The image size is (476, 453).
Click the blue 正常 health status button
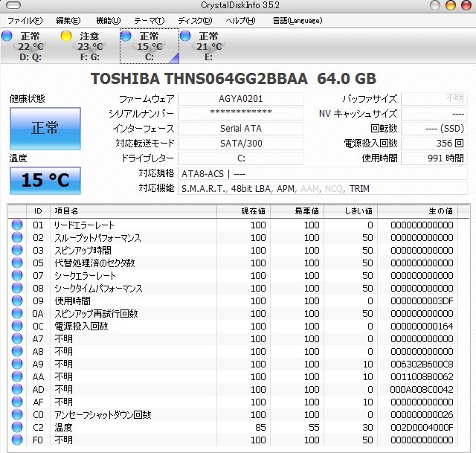pyautogui.click(x=45, y=128)
